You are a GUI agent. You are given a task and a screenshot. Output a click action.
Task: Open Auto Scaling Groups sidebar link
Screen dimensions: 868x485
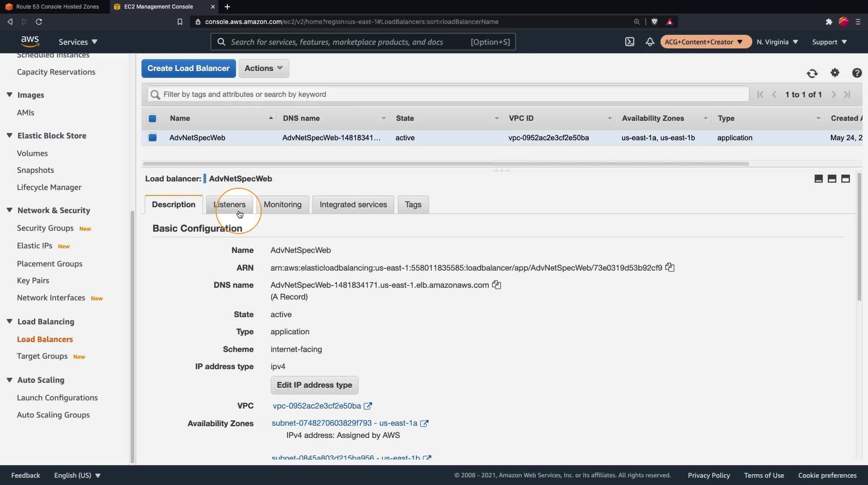click(53, 415)
